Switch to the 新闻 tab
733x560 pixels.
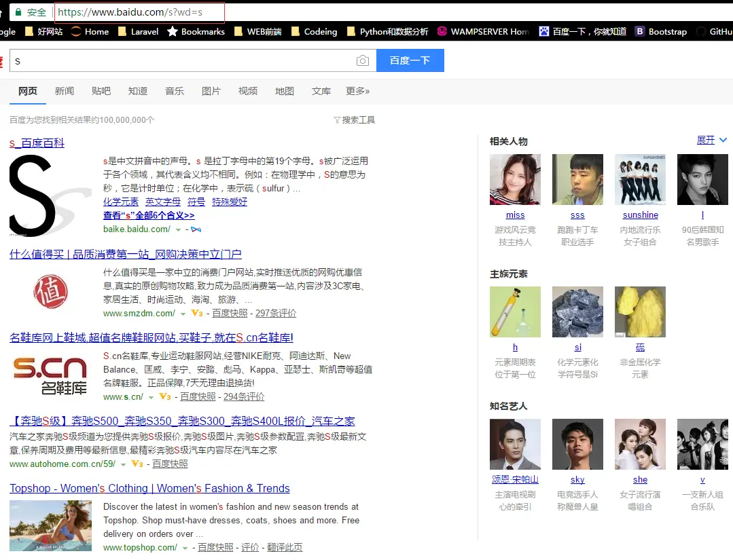pyautogui.click(x=64, y=91)
